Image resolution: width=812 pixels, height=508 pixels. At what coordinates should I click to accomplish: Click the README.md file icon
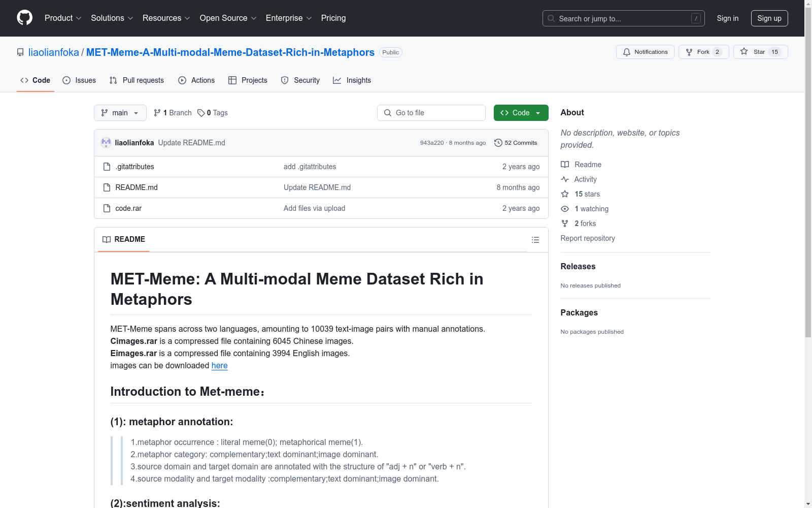107,187
